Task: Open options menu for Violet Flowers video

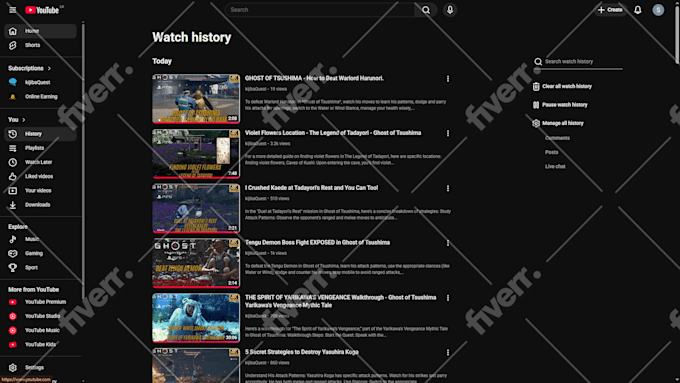Action: [x=448, y=134]
